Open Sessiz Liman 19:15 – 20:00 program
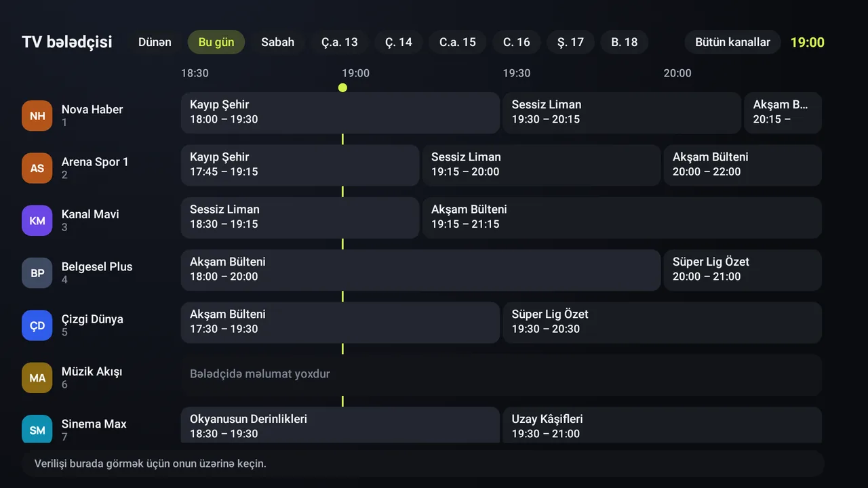 coord(541,165)
